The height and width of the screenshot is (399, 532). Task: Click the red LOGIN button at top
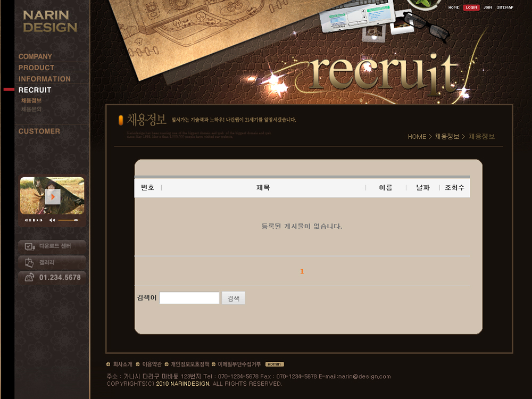[x=471, y=7]
